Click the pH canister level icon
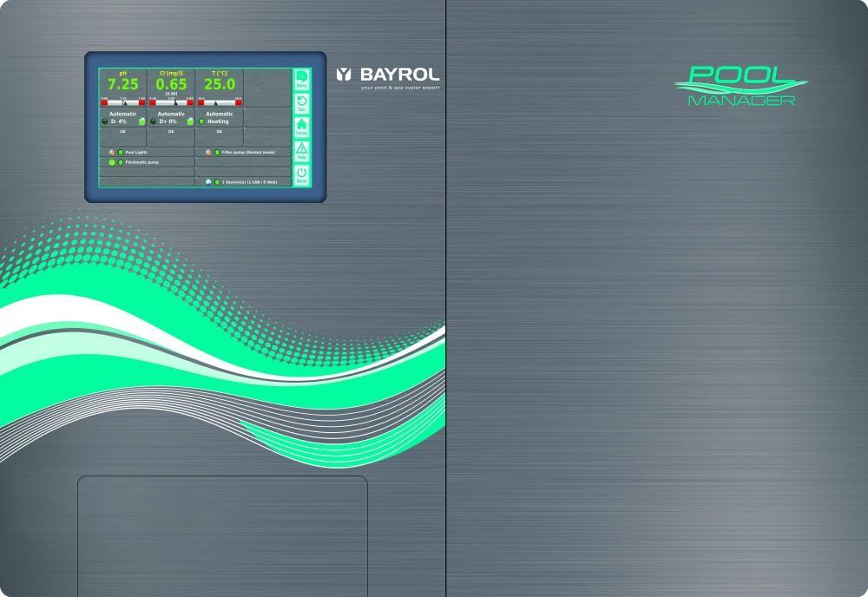Image resolution: width=868 pixels, height=597 pixels. point(141,121)
